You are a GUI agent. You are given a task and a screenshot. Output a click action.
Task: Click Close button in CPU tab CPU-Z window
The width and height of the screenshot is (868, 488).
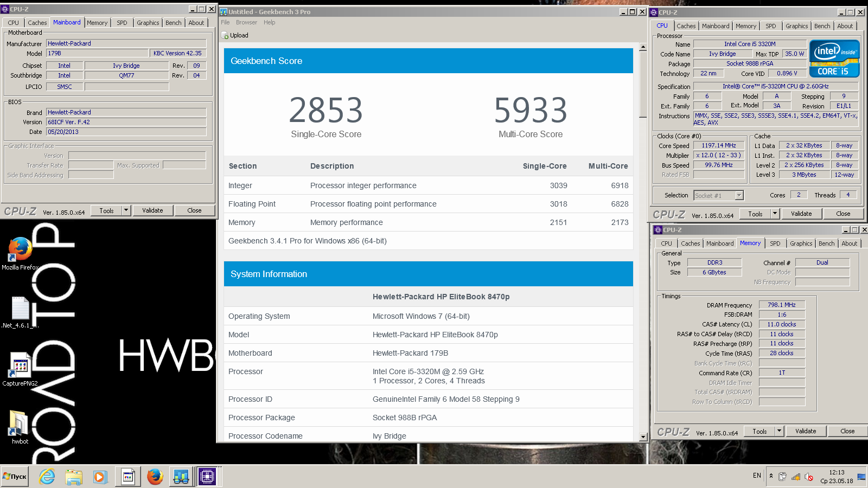[x=843, y=214]
